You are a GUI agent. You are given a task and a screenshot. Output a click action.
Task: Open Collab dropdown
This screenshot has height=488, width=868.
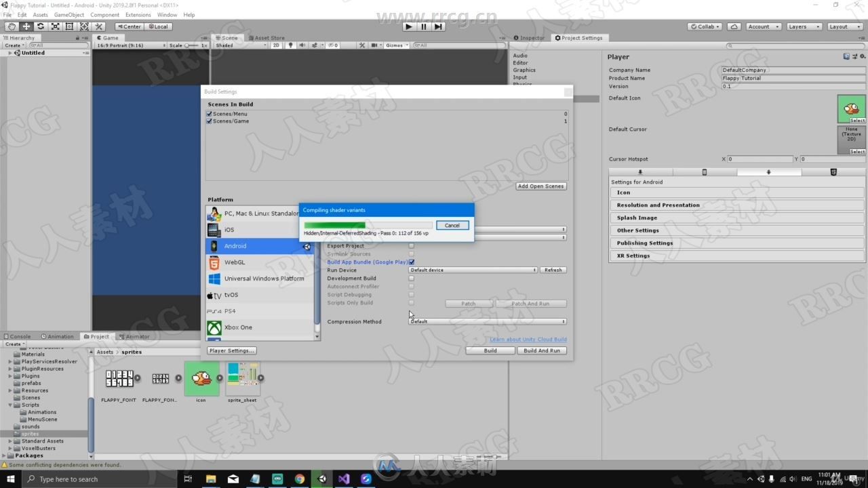click(705, 26)
